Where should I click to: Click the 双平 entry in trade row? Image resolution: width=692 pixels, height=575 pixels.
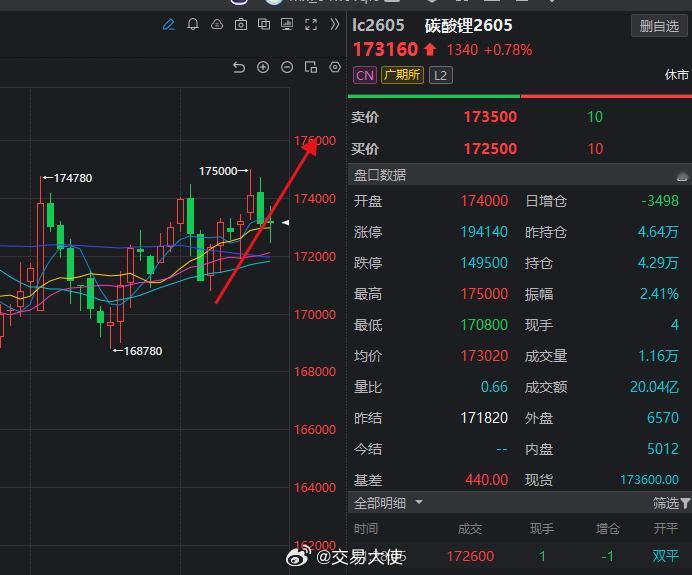tap(666, 556)
